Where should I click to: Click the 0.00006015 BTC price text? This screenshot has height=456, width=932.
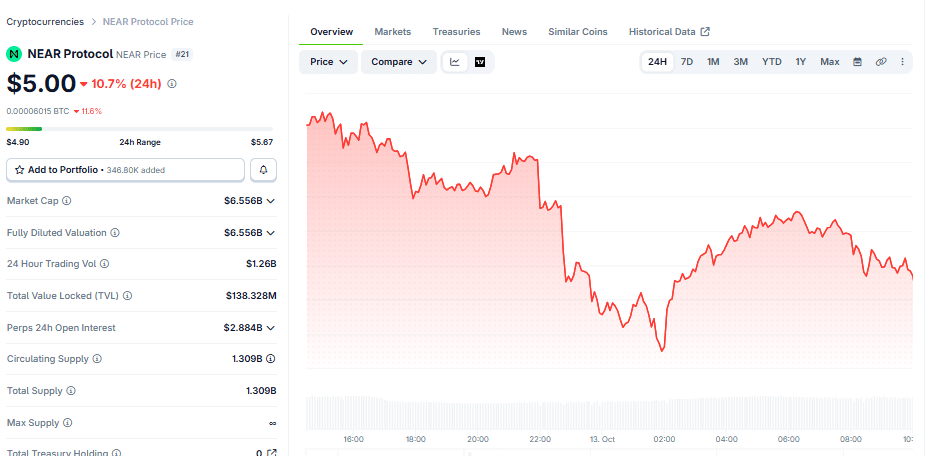tap(38, 111)
